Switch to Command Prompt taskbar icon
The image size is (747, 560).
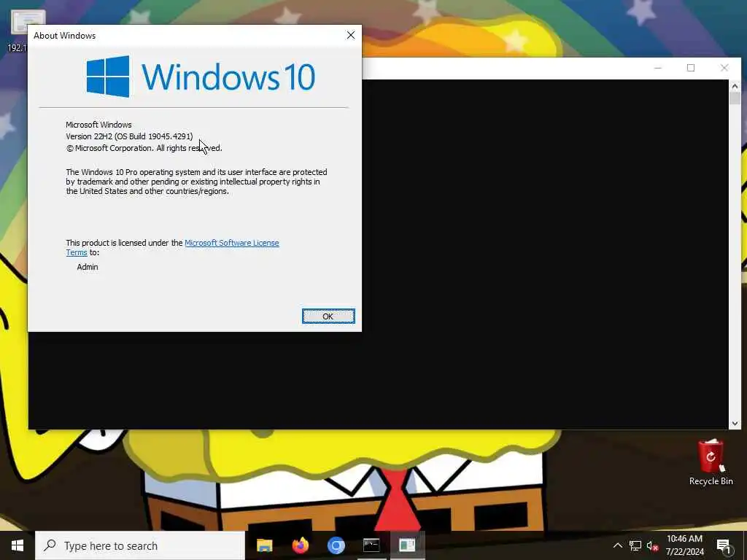point(371,545)
